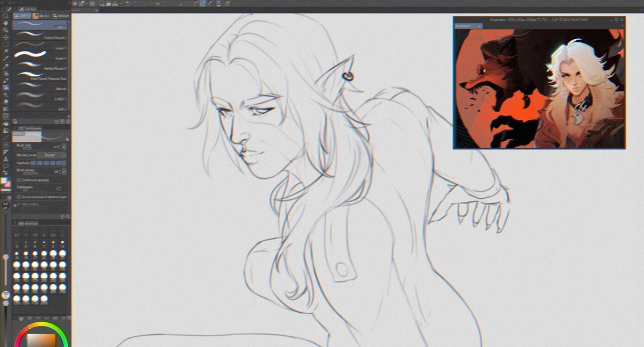Open the canvas document tab dropdown arrow
Screen dimensions: 644x347
point(97,10)
